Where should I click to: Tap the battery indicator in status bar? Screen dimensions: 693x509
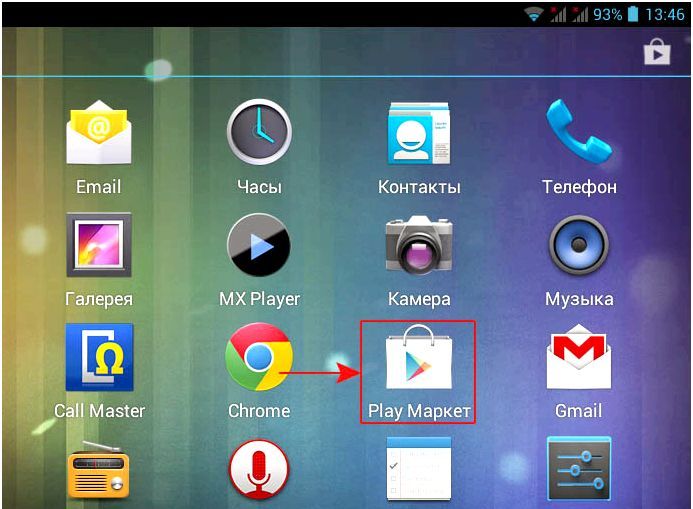pos(633,14)
